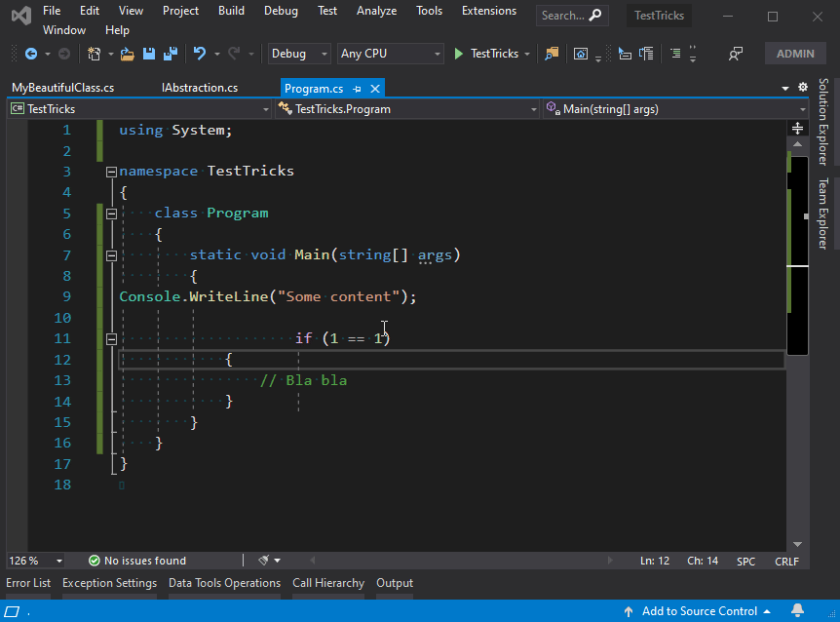Open the Output panel tab
Screen dimensions: 840x622
point(395,583)
